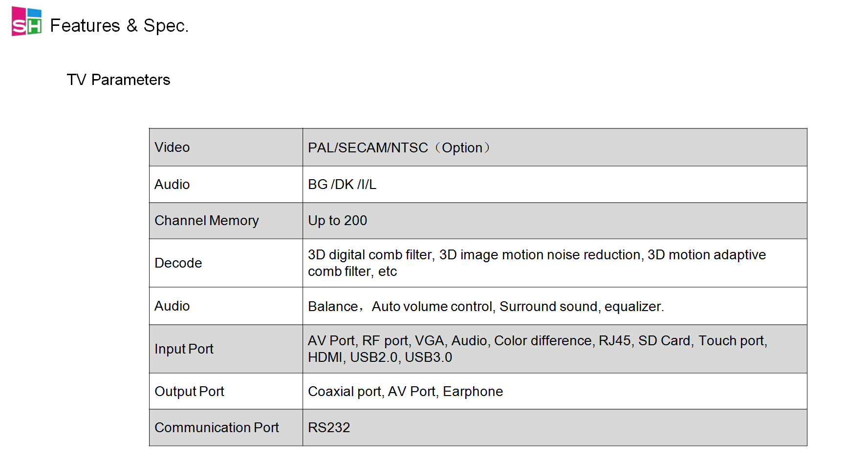Click the Up to 200 cell

(337, 221)
